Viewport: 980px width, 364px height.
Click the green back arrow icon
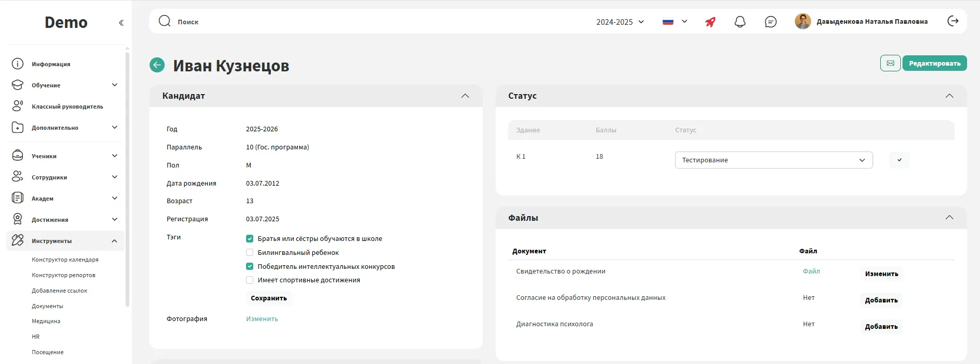pos(157,65)
